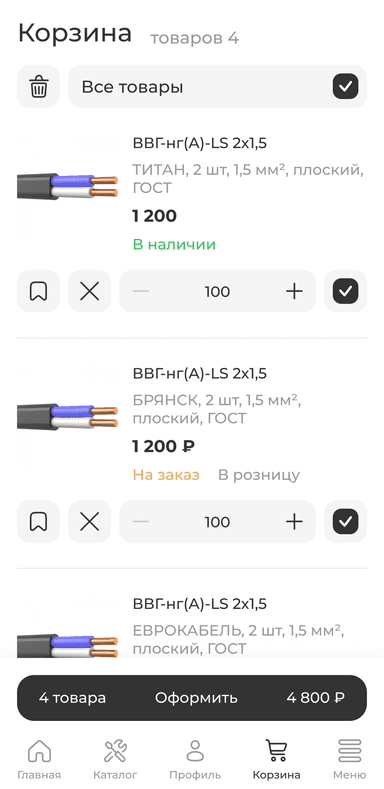Increase БРЯНСК cable quantity with plus

tap(294, 522)
